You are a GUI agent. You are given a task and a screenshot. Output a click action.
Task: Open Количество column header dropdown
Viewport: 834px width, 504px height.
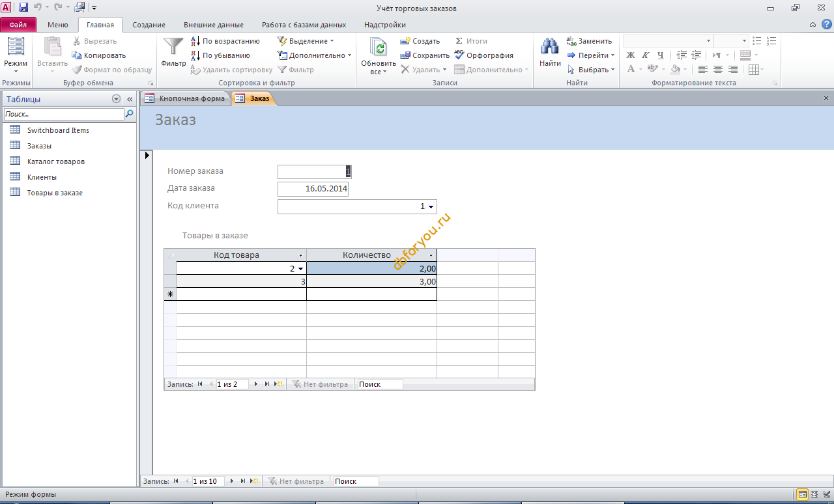click(430, 255)
